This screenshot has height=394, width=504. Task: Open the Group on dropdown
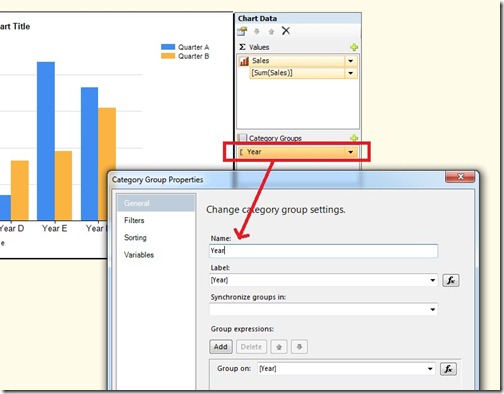430,369
